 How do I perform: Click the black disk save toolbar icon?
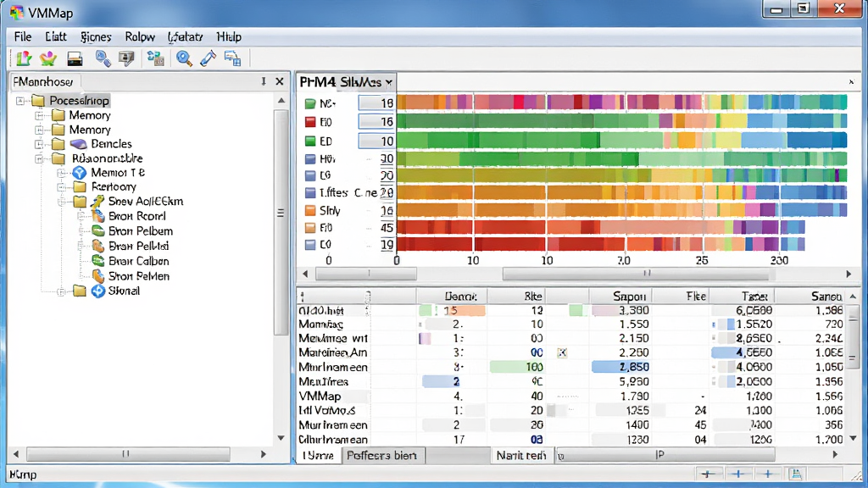click(x=75, y=58)
